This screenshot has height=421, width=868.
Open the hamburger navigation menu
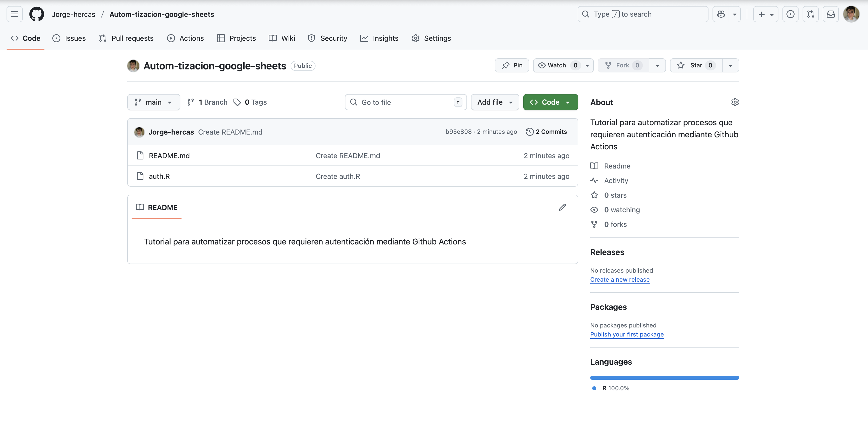click(15, 14)
